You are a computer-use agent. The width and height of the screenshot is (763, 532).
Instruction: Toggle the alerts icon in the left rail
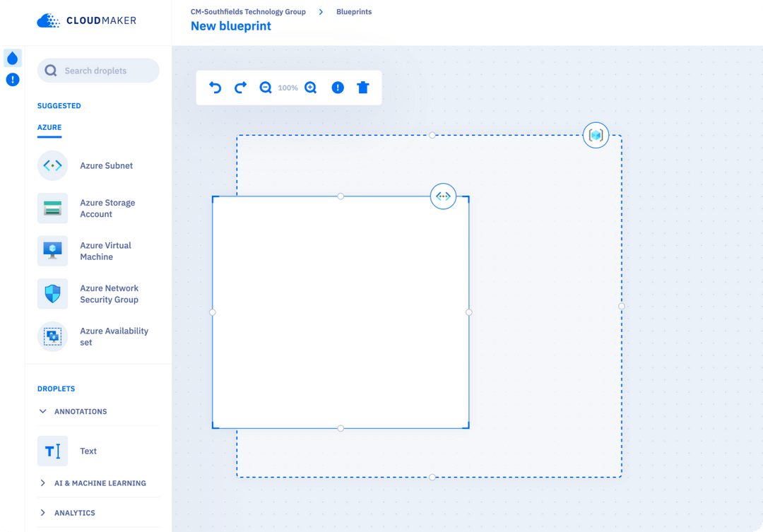(13, 80)
